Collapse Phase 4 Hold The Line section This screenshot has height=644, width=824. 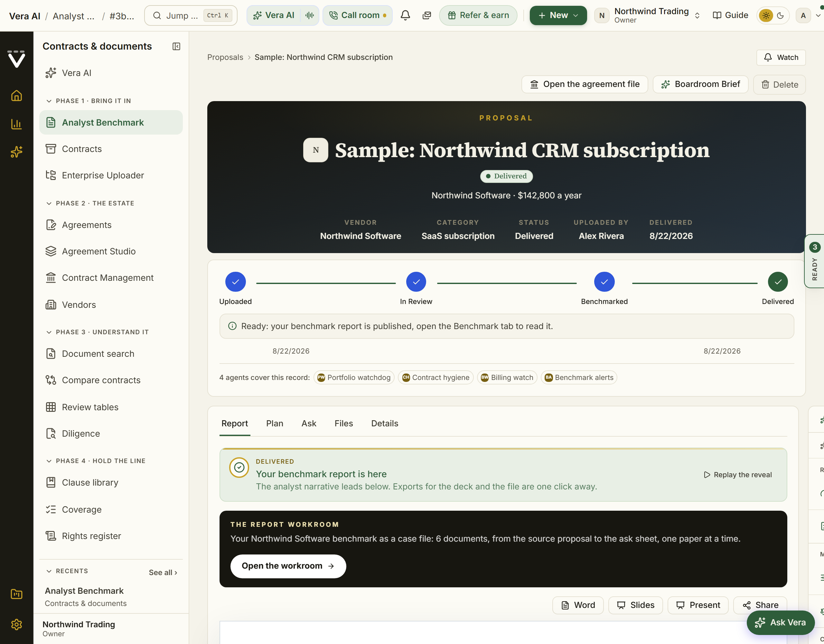[x=96, y=460]
